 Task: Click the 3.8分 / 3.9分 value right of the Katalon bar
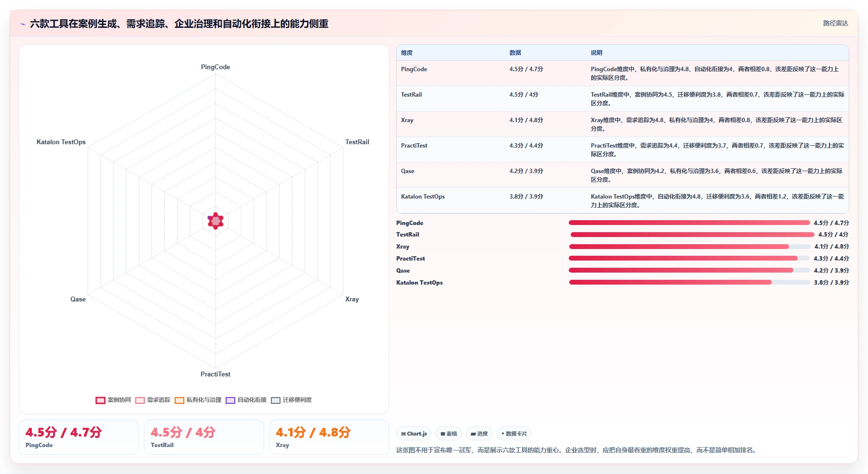coord(831,283)
